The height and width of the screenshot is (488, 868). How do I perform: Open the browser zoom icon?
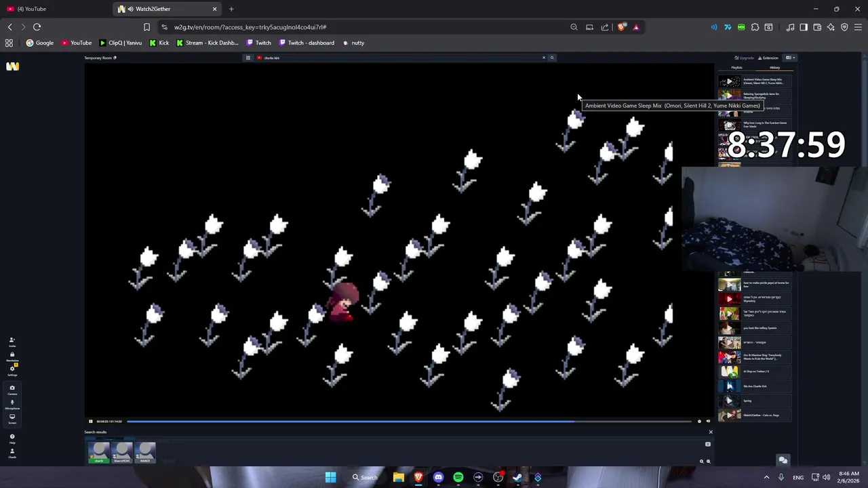[574, 27]
